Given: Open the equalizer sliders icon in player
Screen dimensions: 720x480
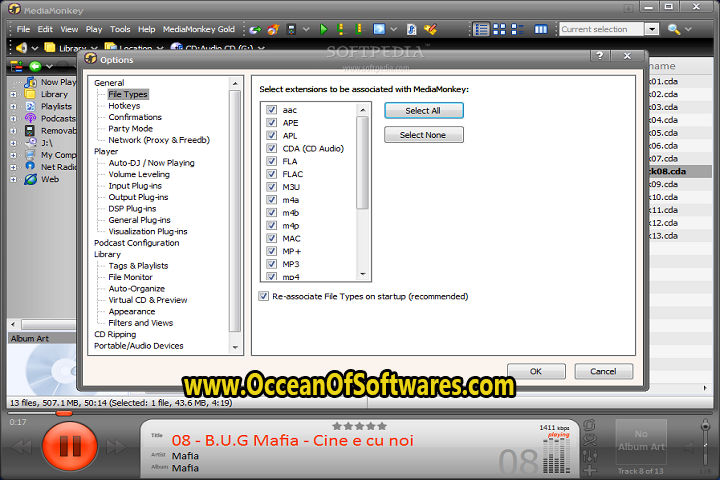Looking at the screenshot, I should point(590,456).
